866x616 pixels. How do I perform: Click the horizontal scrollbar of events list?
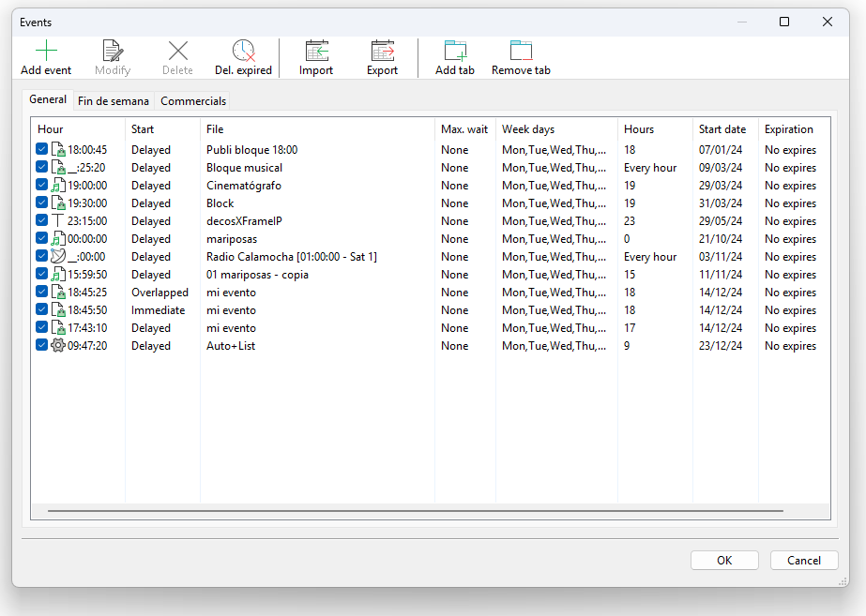pos(416,511)
